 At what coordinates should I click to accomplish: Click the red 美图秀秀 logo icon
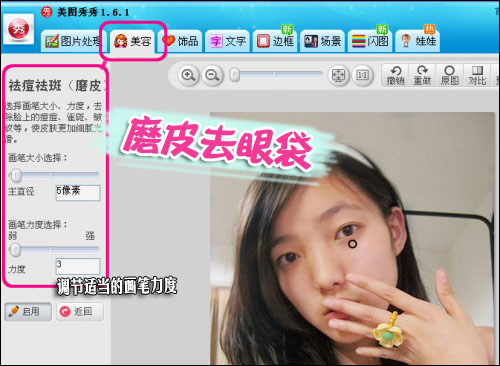click(x=19, y=29)
